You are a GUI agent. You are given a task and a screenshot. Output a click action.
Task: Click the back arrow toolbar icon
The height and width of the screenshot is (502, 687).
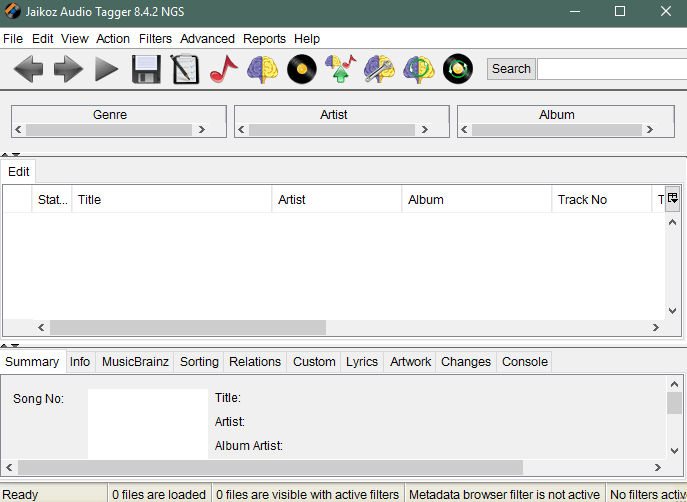[x=28, y=69]
